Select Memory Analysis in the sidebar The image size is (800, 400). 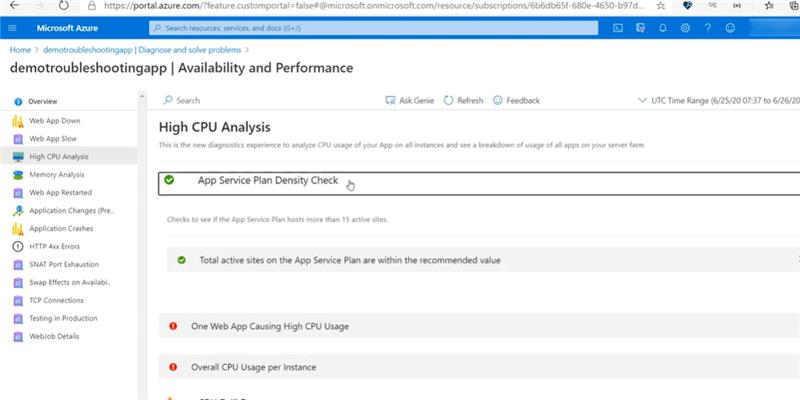[57, 174]
